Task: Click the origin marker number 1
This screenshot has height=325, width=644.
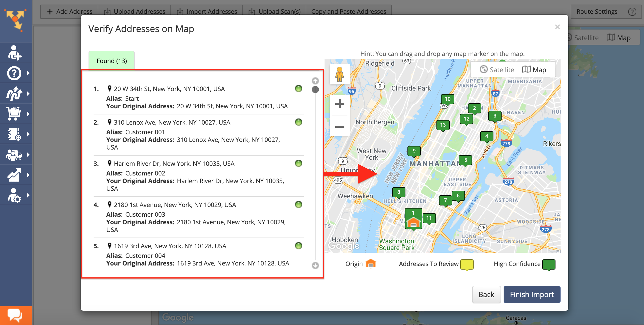Action: 413,219
